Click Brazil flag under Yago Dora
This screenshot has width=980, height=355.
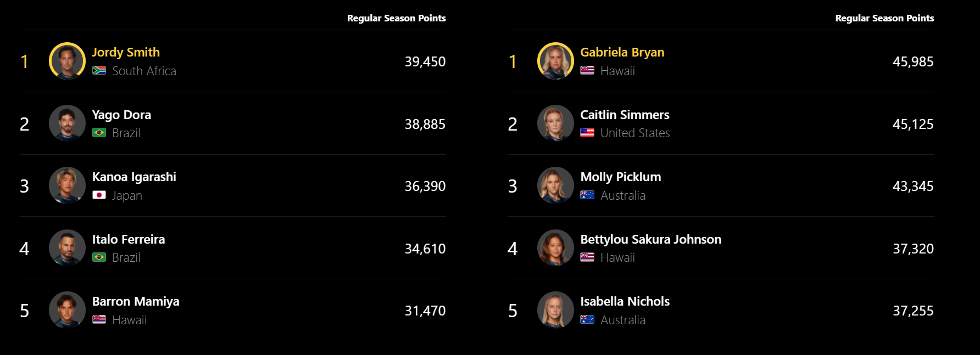[99, 133]
